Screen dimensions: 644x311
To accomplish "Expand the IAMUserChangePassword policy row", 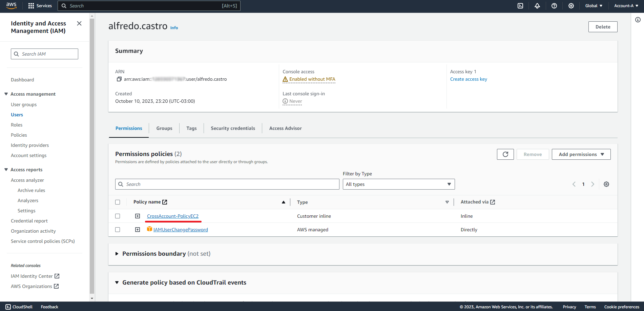I will click(138, 230).
